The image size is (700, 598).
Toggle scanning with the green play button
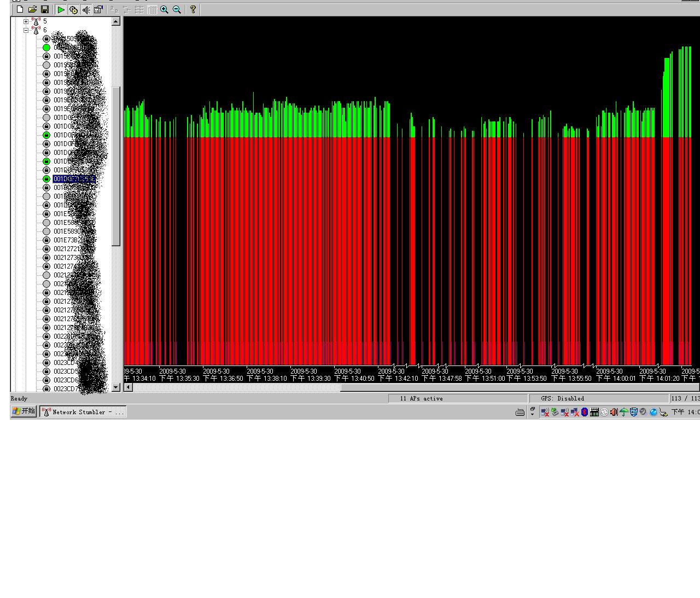coord(61,9)
